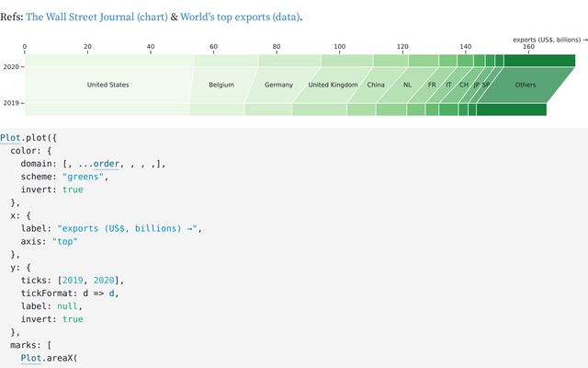This screenshot has height=368, width=588.
Task: Click the 'marks: [' code line
Action: [31, 345]
